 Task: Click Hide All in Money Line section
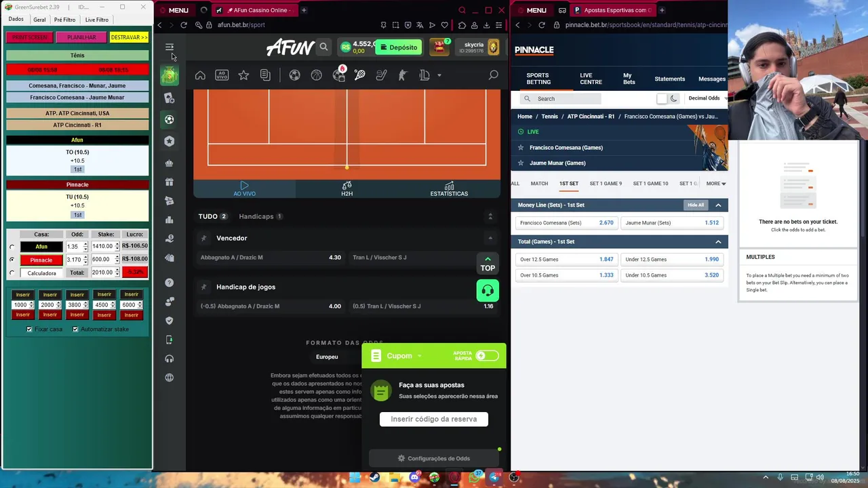696,205
